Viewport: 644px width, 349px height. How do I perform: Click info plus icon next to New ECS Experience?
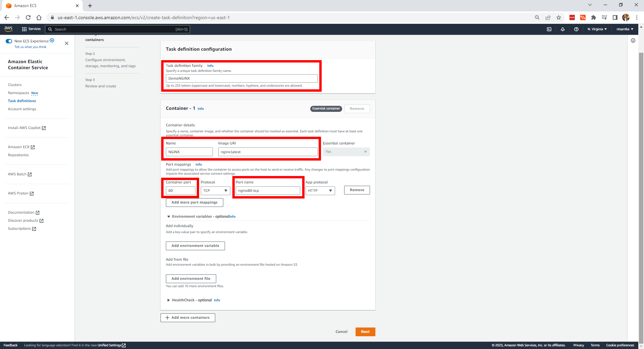tap(52, 41)
